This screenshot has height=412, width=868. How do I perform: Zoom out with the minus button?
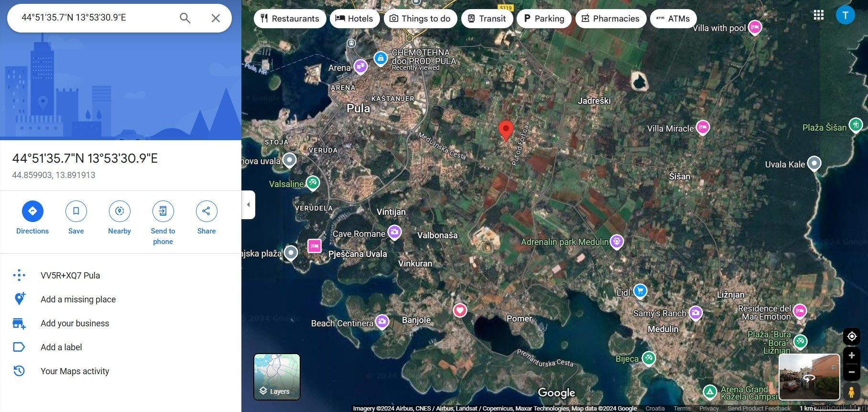click(852, 372)
